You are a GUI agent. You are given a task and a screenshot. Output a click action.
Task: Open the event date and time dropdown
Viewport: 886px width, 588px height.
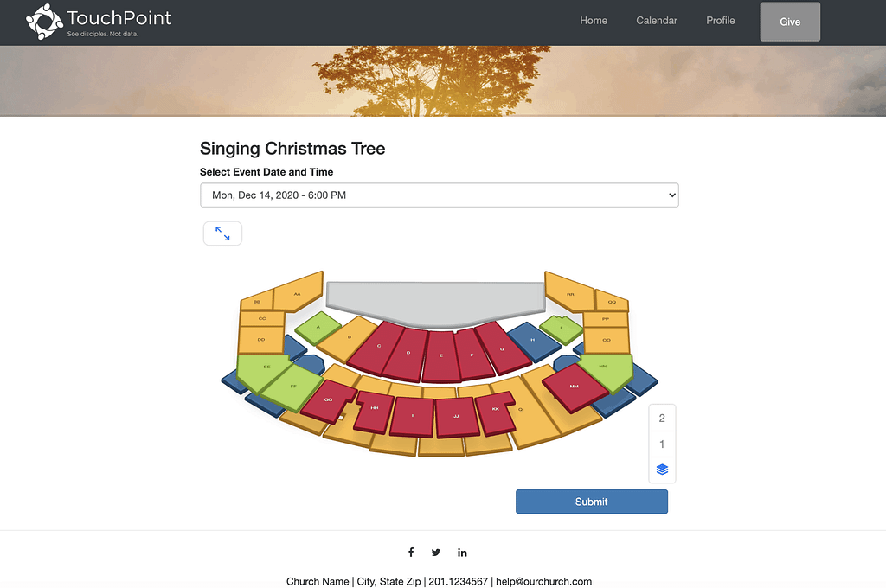point(439,195)
